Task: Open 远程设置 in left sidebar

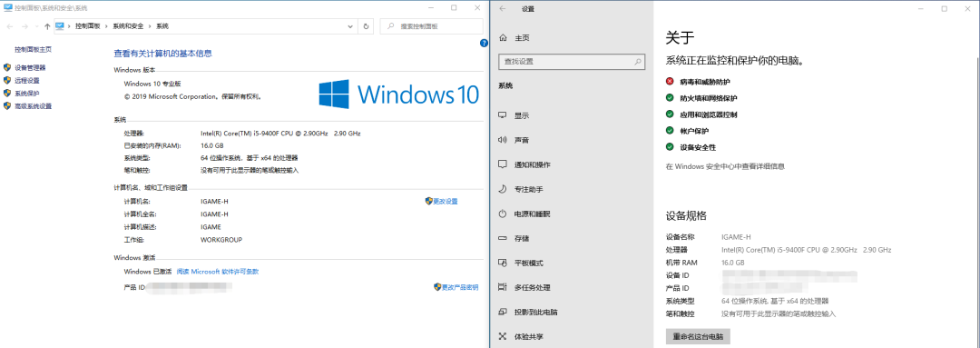Action: (x=27, y=80)
